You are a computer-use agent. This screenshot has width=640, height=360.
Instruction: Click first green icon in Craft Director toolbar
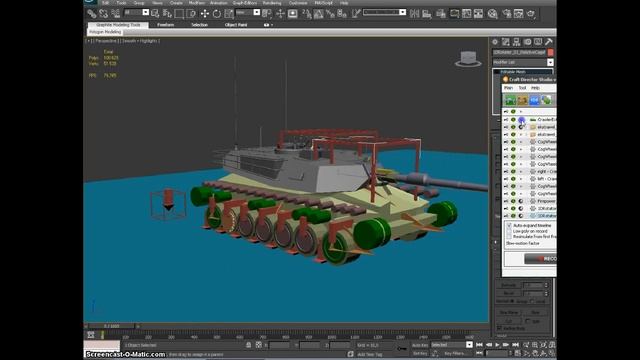click(510, 100)
